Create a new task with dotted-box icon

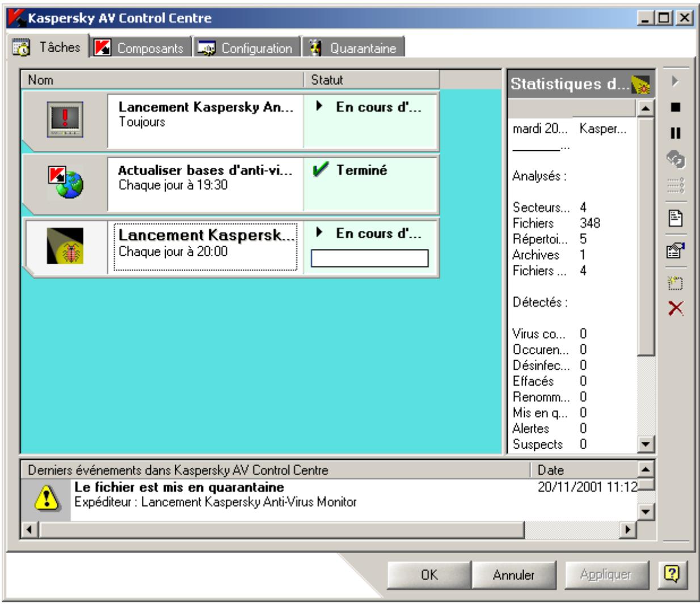[675, 282]
